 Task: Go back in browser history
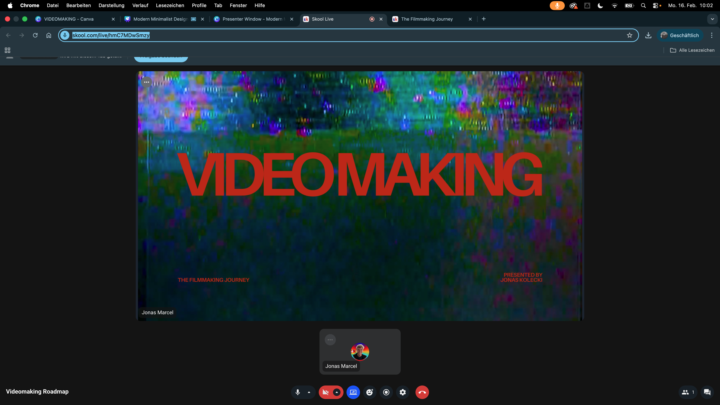coord(8,35)
